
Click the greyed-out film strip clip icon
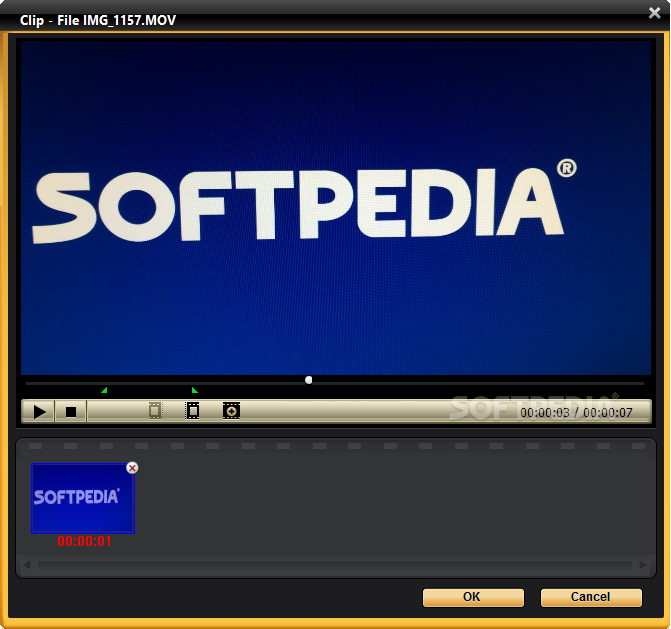coord(155,411)
